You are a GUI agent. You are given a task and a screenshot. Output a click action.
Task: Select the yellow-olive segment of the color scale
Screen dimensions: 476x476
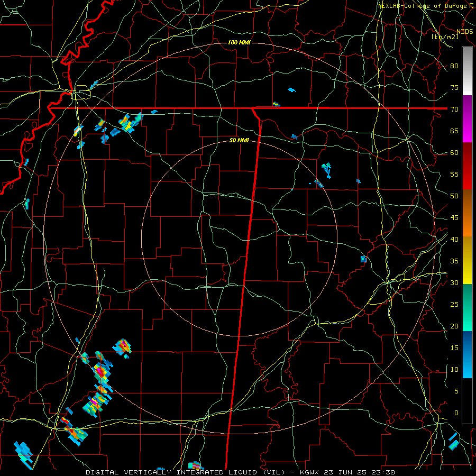467,260
